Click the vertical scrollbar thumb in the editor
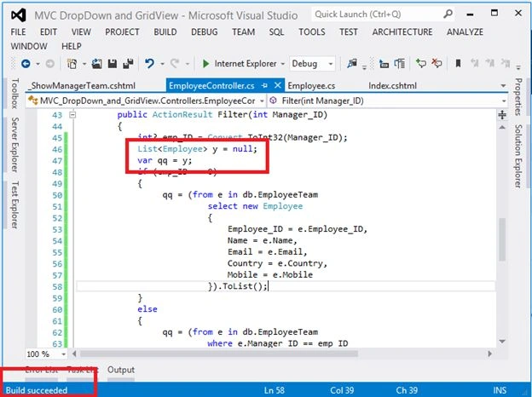Screen dimensions: 532x397 coord(502,239)
